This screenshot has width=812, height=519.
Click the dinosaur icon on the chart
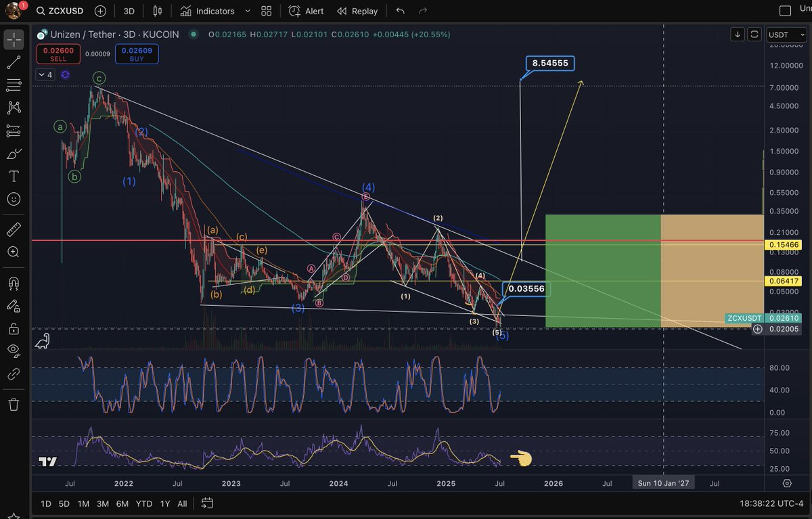click(44, 340)
